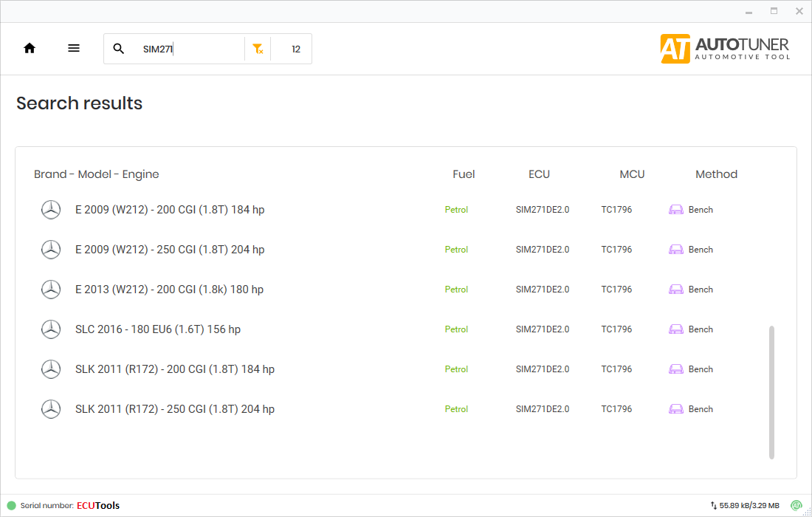
Task: Clear search filter with the orange funnel icon
Action: click(x=258, y=49)
